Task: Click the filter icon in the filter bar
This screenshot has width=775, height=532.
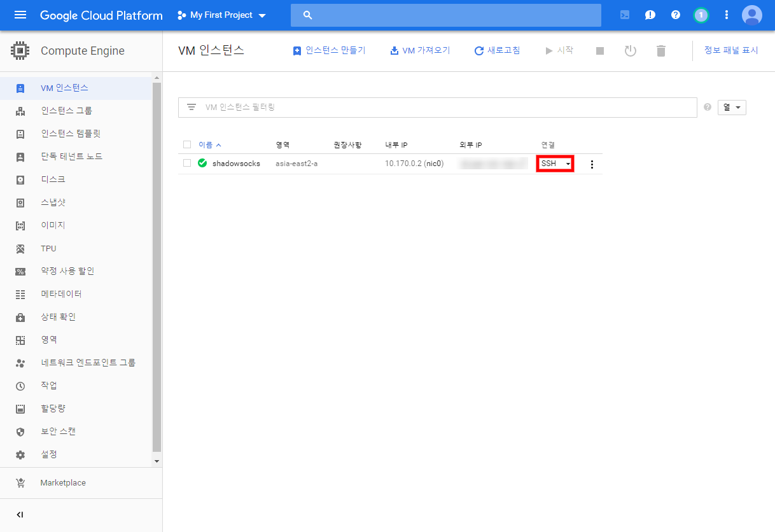Action: 192,108
